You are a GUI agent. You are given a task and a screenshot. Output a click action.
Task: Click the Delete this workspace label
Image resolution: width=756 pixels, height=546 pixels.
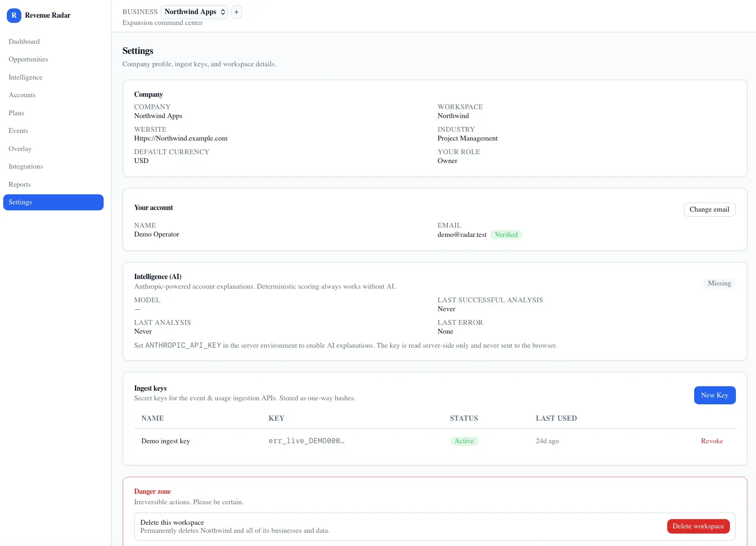[172, 522]
